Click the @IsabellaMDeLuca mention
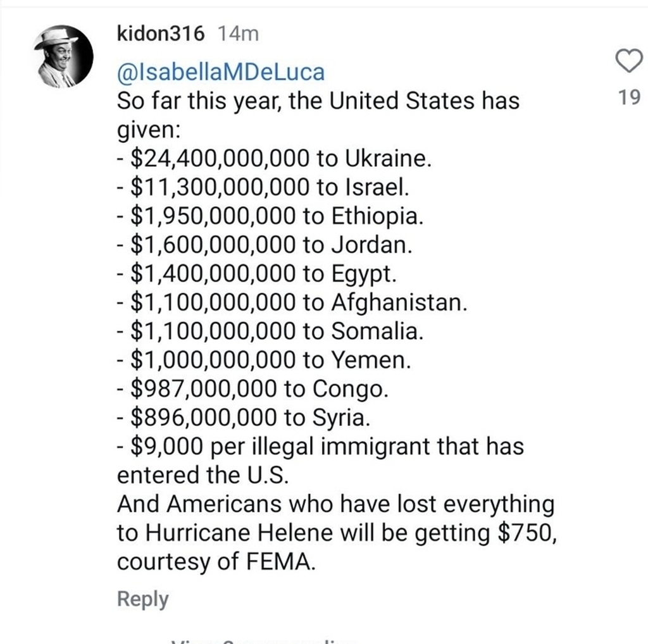 [x=221, y=72]
